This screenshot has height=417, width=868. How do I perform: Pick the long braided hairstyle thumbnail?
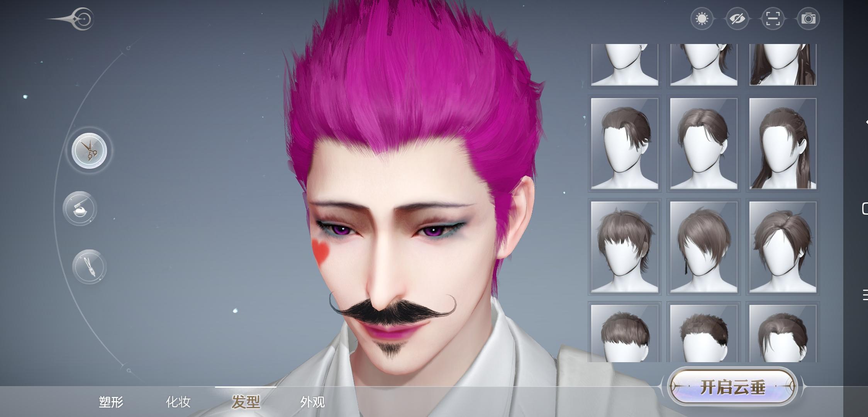click(783, 144)
